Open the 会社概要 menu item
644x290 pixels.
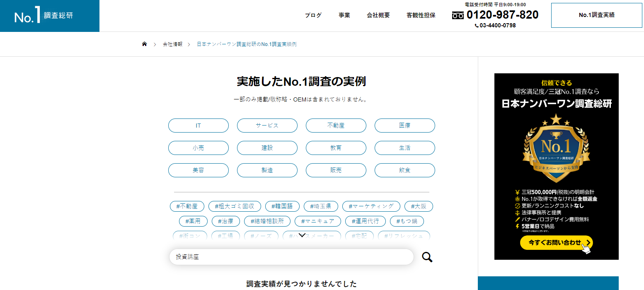coord(378,15)
